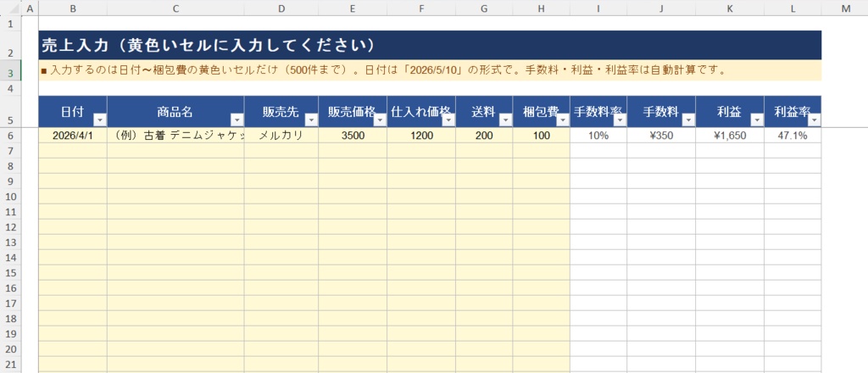
Task: Click the instruction note starting with 入力するのは
Action: coord(430,70)
